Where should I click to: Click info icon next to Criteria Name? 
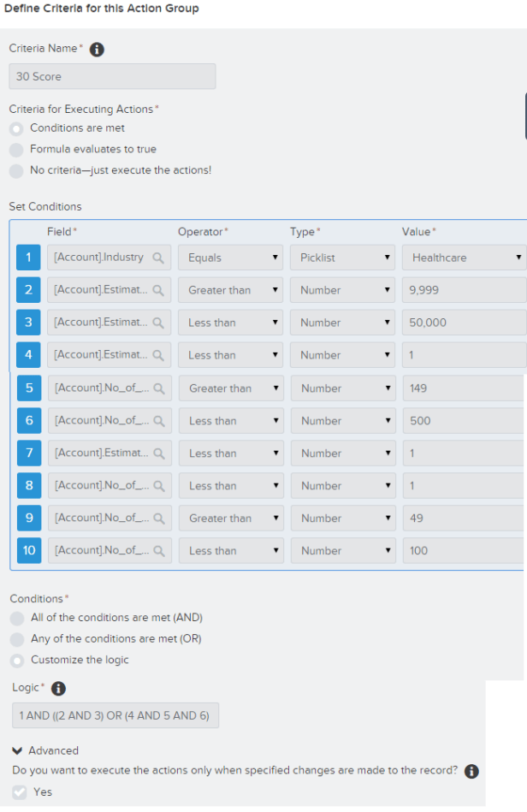(x=97, y=49)
